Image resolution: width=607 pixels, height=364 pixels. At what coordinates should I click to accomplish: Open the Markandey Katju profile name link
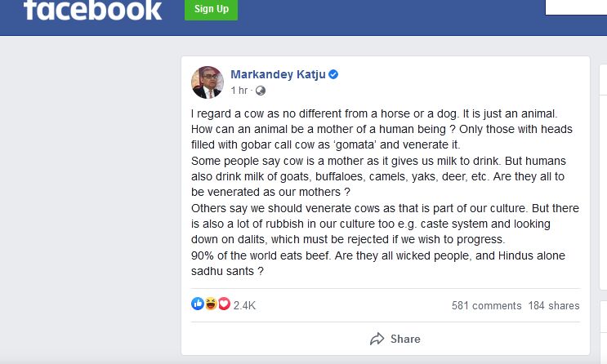coord(278,74)
